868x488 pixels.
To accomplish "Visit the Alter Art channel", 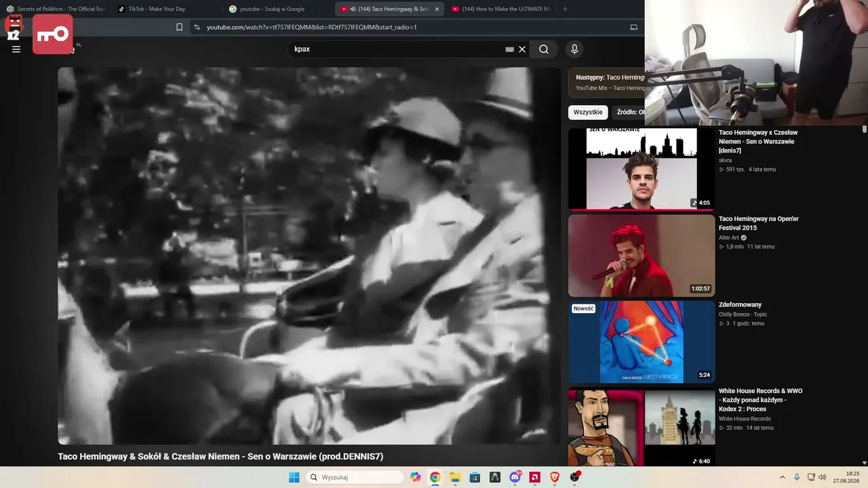I will [729, 238].
